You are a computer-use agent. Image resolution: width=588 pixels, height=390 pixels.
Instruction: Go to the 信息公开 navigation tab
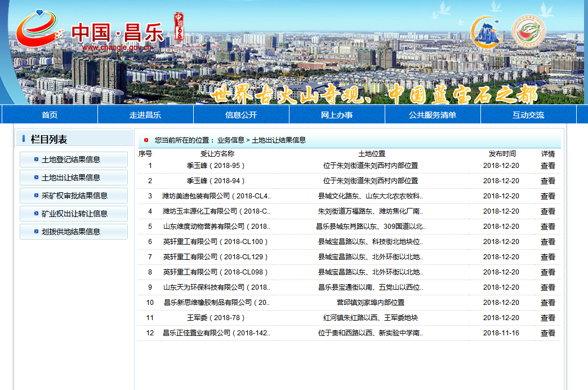(x=241, y=115)
